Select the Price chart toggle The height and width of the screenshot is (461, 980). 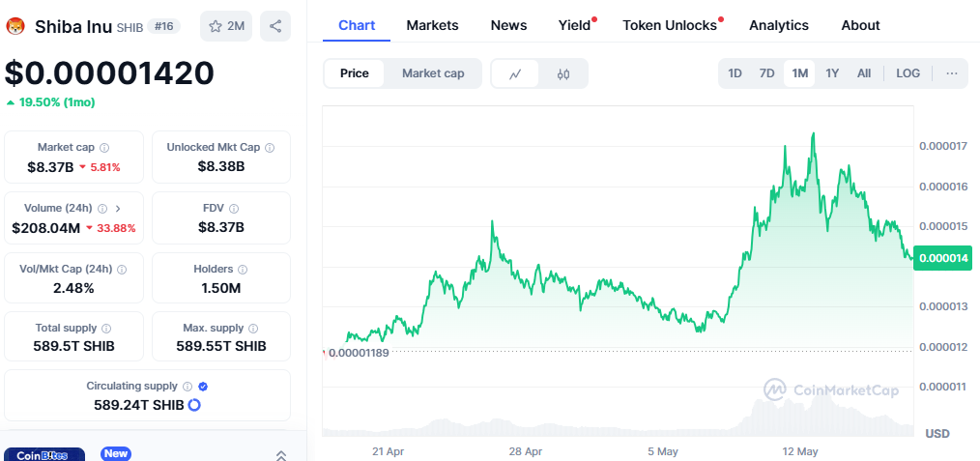[x=355, y=73]
